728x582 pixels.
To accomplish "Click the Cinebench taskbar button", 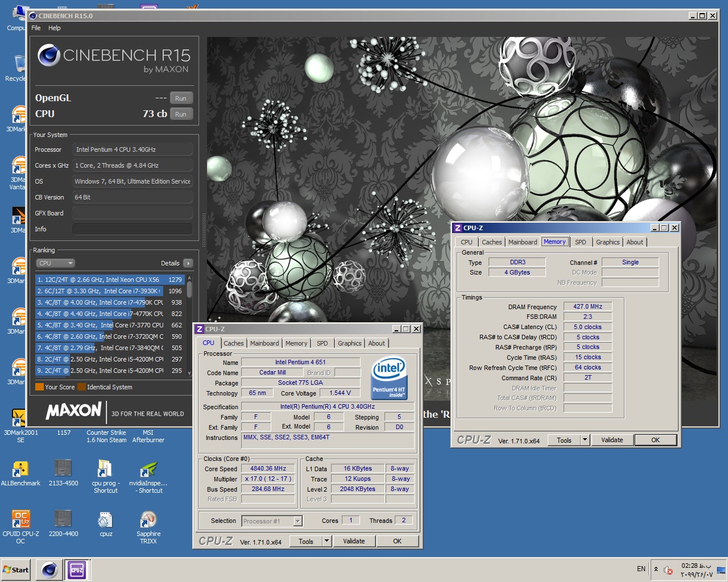I will point(49,569).
